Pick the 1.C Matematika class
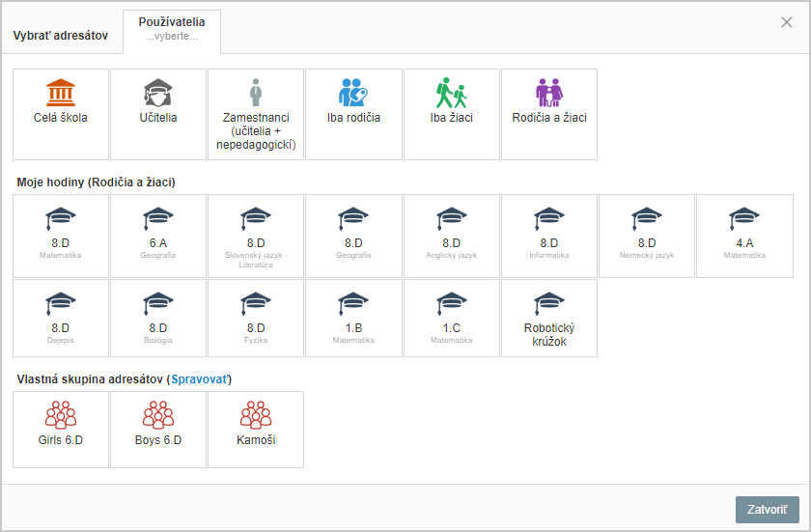This screenshot has height=532, width=811. (x=452, y=318)
